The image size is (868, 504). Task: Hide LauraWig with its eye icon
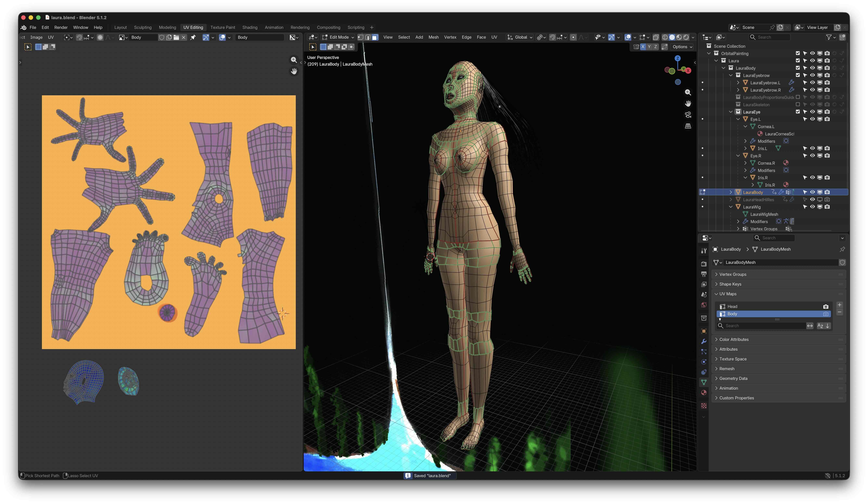click(812, 207)
